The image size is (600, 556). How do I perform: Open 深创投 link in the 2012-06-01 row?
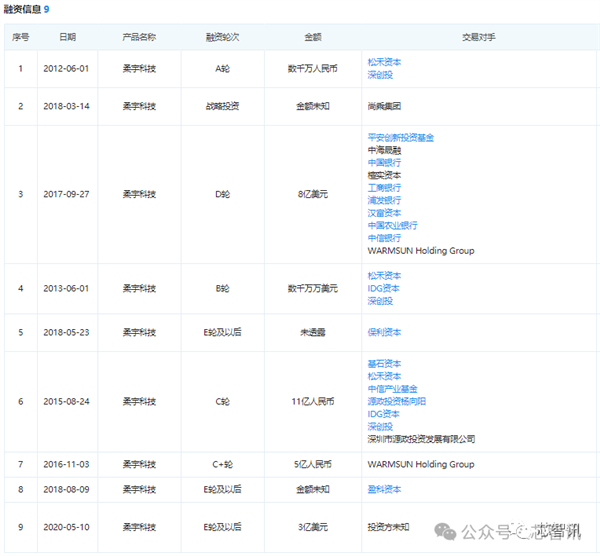click(x=380, y=75)
